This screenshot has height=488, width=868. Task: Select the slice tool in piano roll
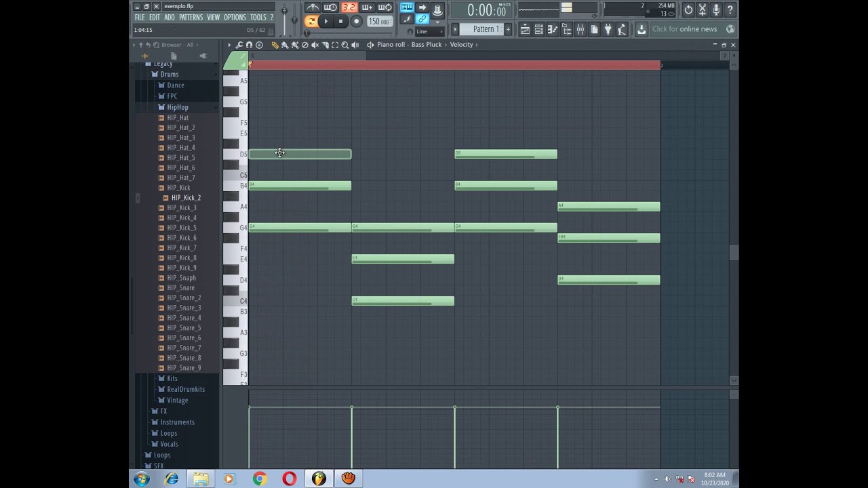[325, 45]
